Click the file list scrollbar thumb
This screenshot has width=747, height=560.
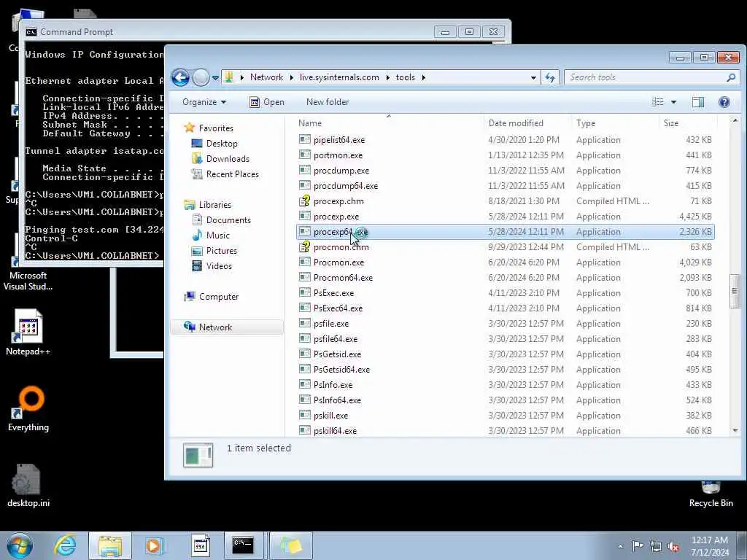(x=735, y=291)
